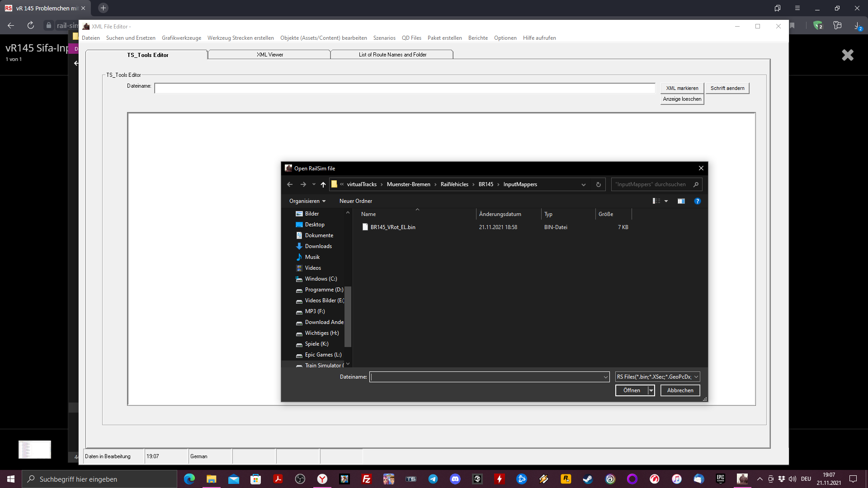Open Steam from the taskbar
The image size is (868, 488).
click(x=588, y=479)
